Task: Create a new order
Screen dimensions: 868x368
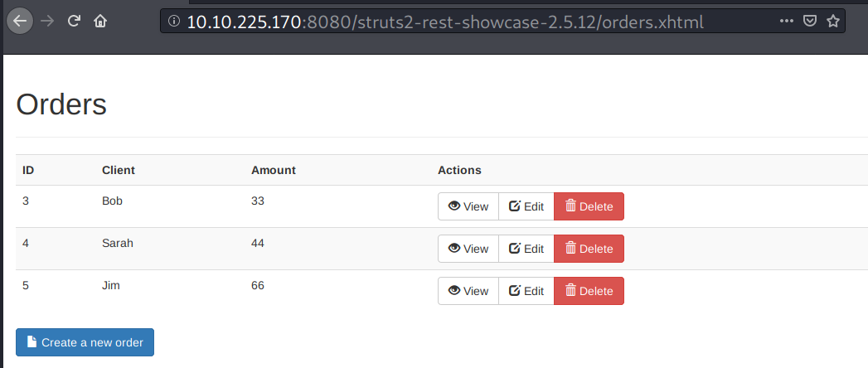Action: (x=85, y=342)
